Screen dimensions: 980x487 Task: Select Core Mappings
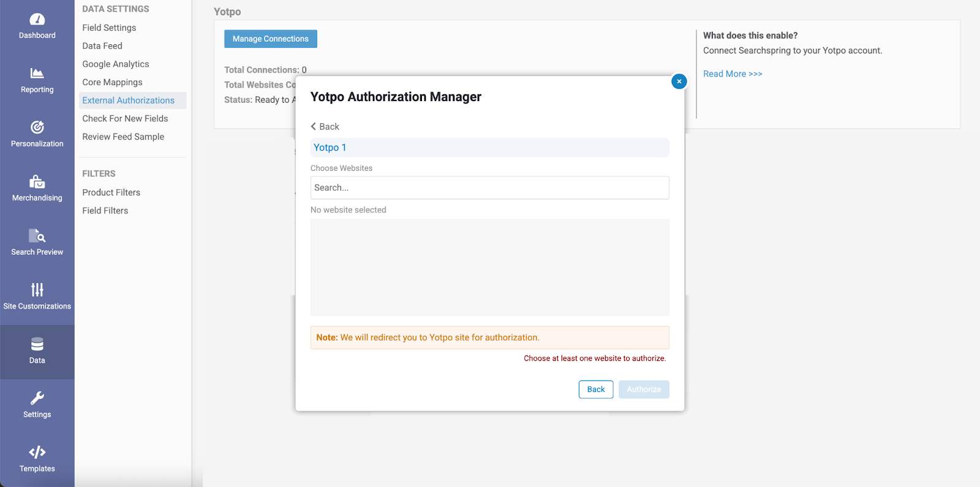[x=112, y=82]
